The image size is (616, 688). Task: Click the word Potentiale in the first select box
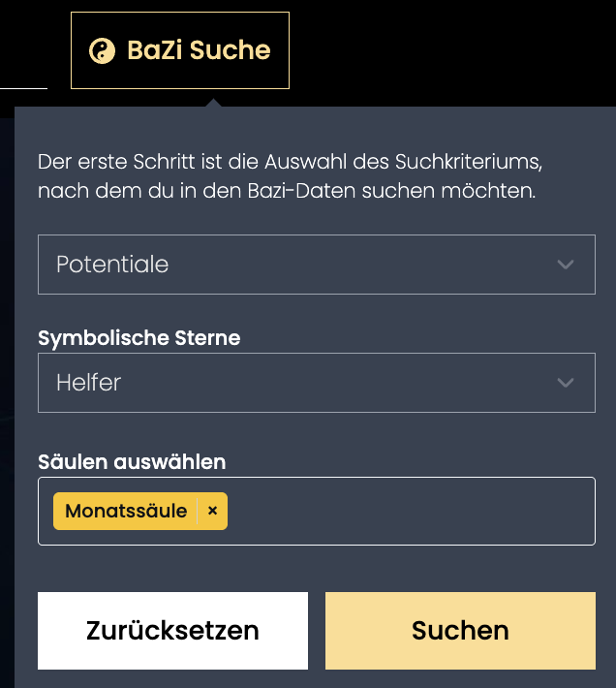tap(112, 265)
